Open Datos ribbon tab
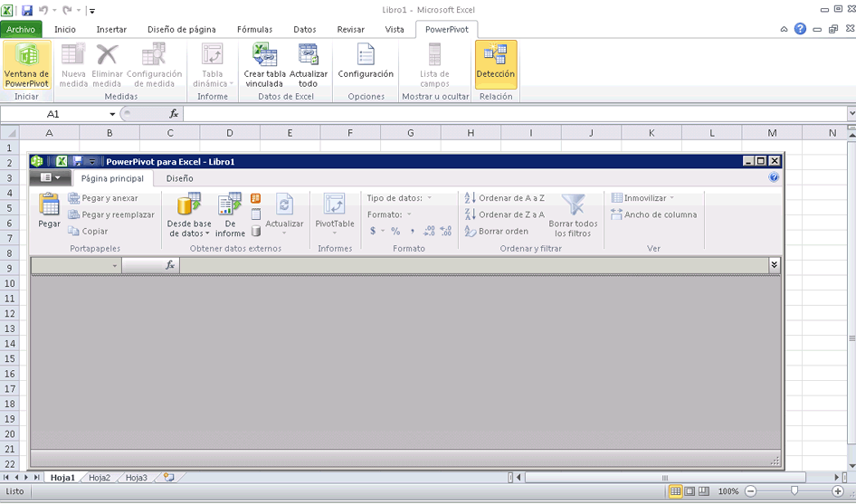 pos(305,30)
